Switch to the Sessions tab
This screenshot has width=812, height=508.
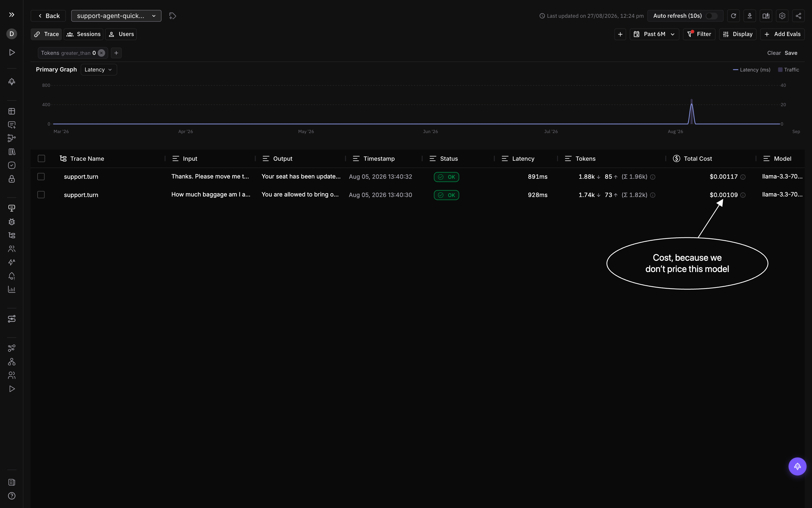click(84, 34)
